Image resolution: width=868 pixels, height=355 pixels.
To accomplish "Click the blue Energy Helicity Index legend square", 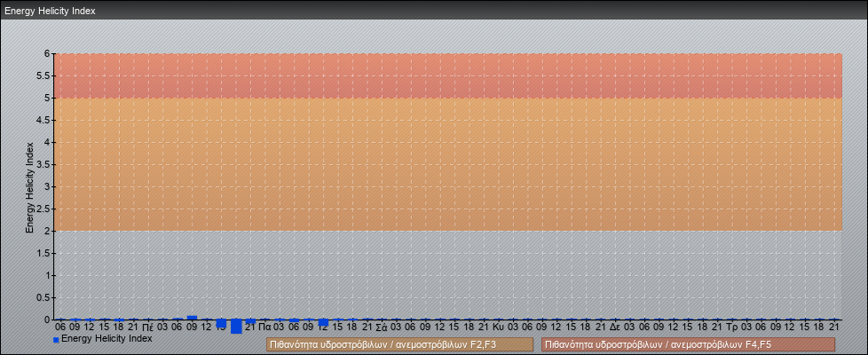I will point(56,340).
